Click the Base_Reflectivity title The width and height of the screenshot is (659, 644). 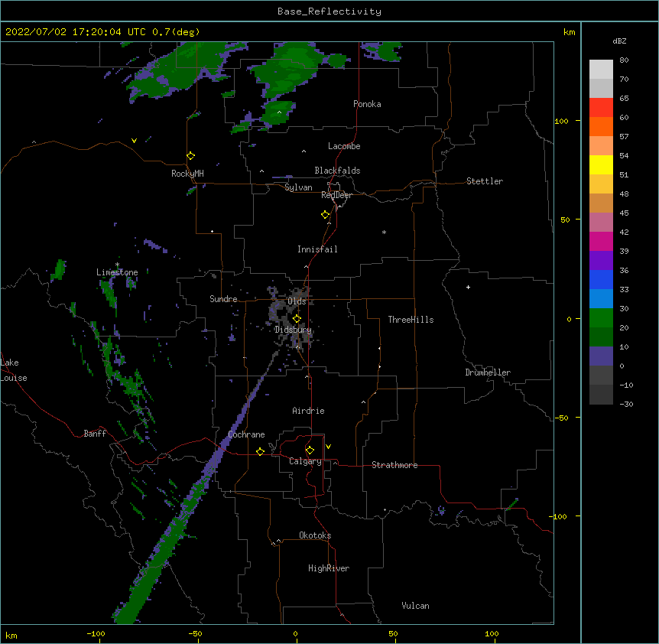pyautogui.click(x=329, y=11)
